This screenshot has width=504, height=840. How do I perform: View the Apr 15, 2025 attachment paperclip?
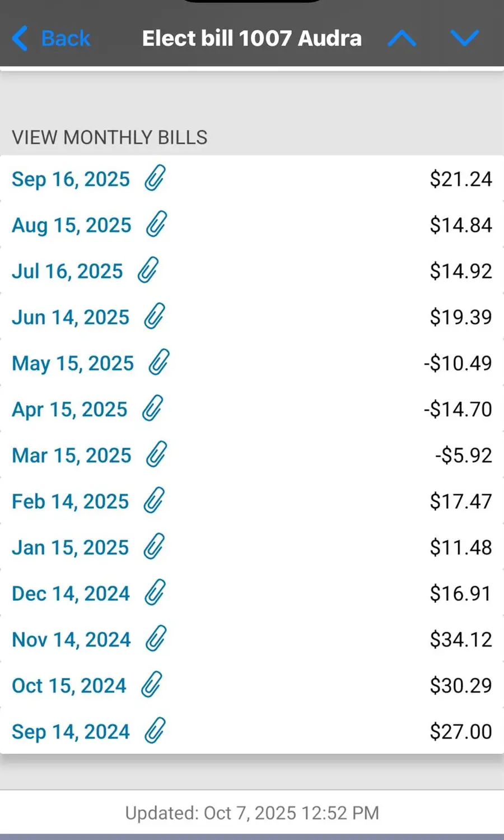[152, 409]
